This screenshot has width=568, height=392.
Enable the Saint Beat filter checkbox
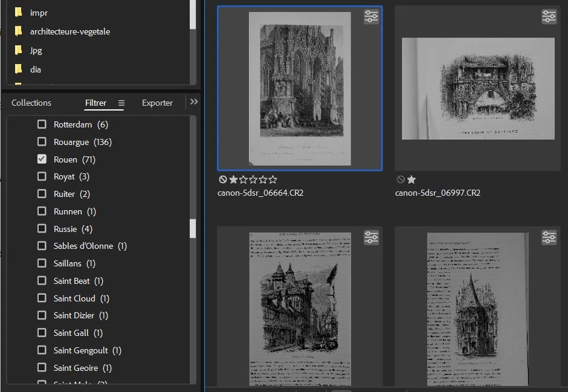pyautogui.click(x=42, y=280)
